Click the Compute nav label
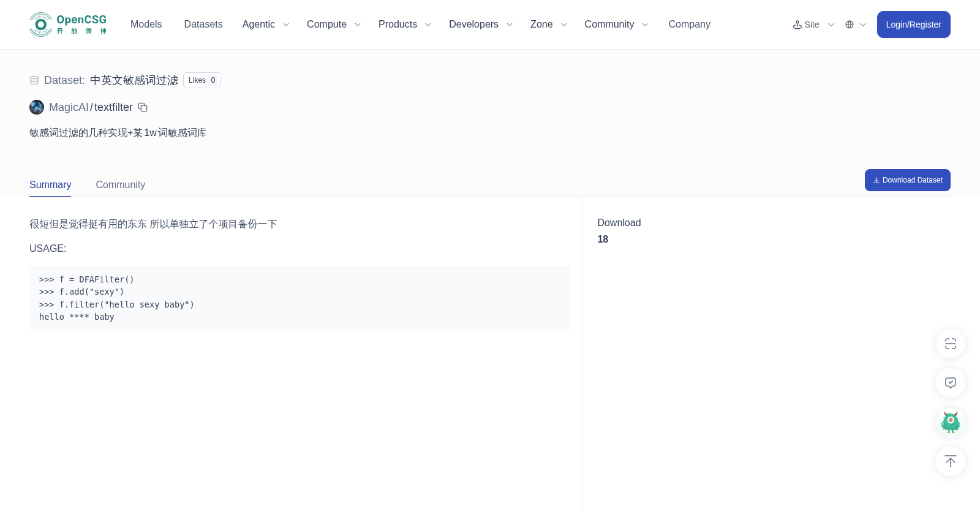Image resolution: width=980 pixels, height=525 pixels. click(x=326, y=25)
